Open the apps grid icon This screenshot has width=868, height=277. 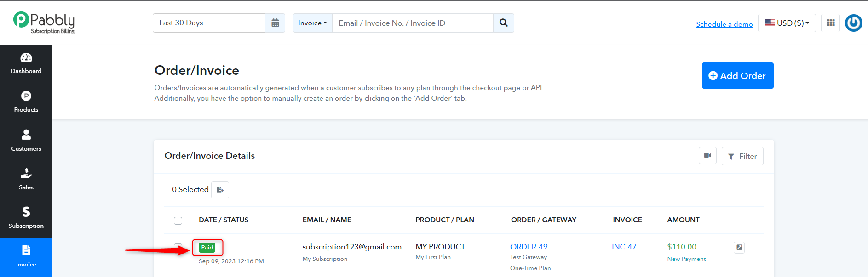pyautogui.click(x=831, y=23)
